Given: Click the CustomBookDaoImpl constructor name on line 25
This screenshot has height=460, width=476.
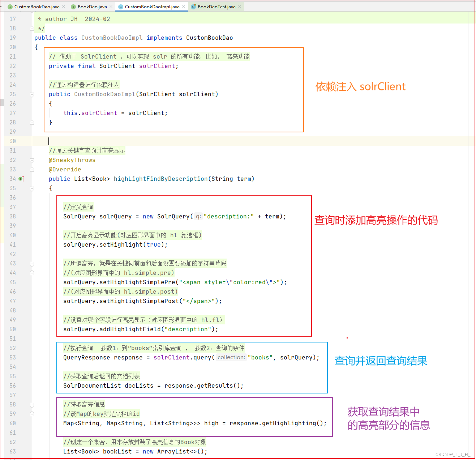Looking at the screenshot, I should pos(104,94).
